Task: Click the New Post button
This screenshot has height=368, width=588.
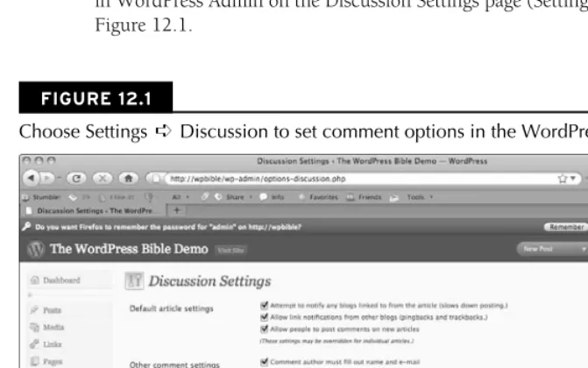Action: 538,249
